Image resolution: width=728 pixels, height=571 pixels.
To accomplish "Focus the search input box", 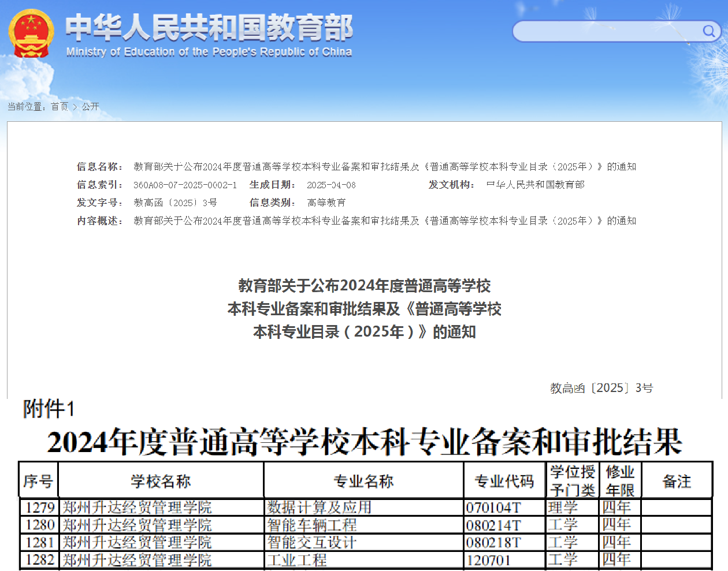I will tap(607, 31).
